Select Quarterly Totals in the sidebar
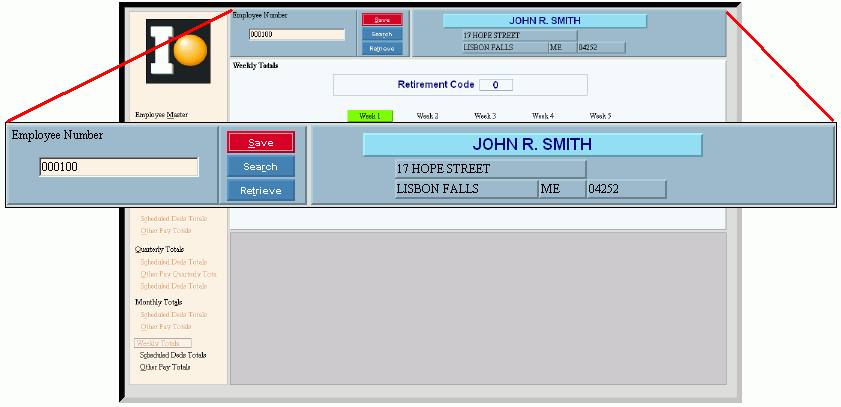This screenshot has height=407, width=841. [x=159, y=249]
